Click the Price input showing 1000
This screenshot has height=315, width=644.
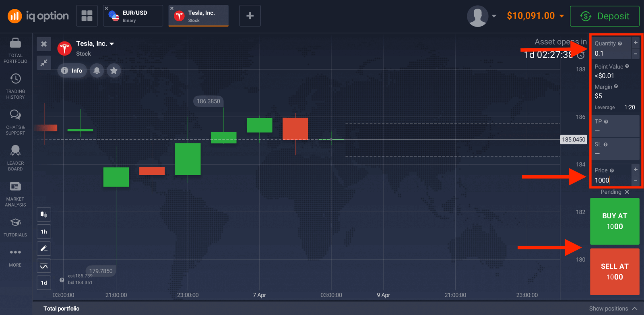pos(611,175)
